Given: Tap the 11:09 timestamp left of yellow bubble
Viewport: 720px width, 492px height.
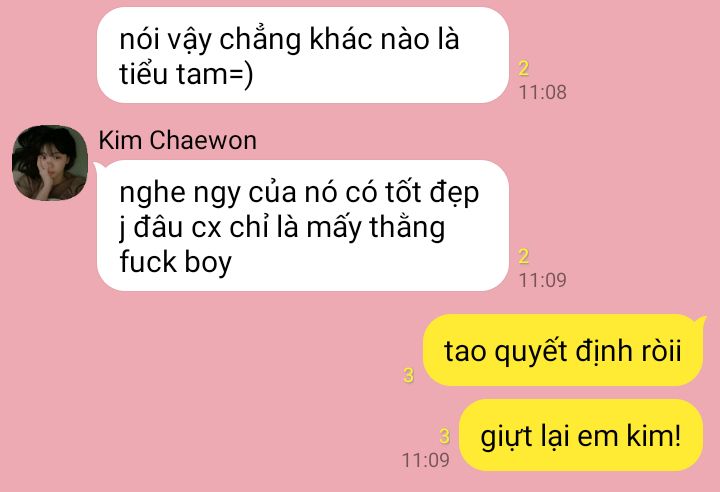Looking at the screenshot, I should point(425,460).
